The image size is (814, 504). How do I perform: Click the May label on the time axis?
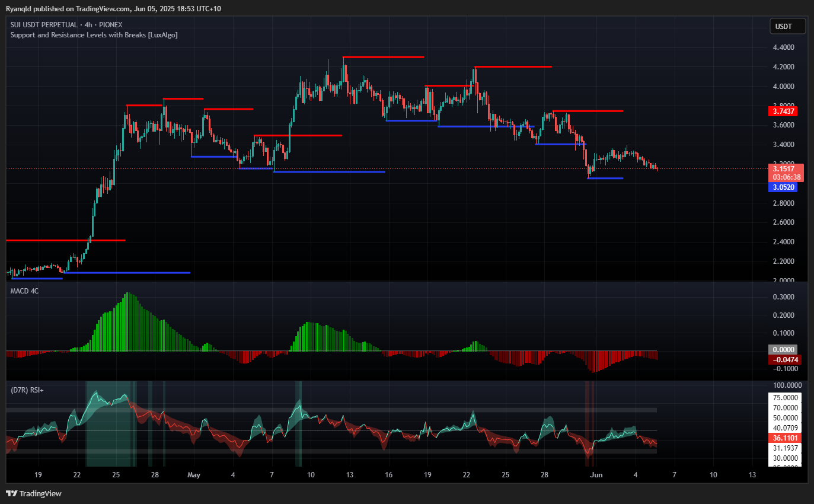pyautogui.click(x=194, y=475)
